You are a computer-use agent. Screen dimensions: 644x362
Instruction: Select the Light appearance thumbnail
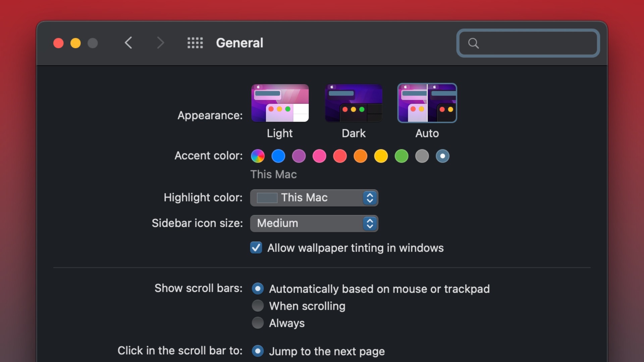(280, 103)
